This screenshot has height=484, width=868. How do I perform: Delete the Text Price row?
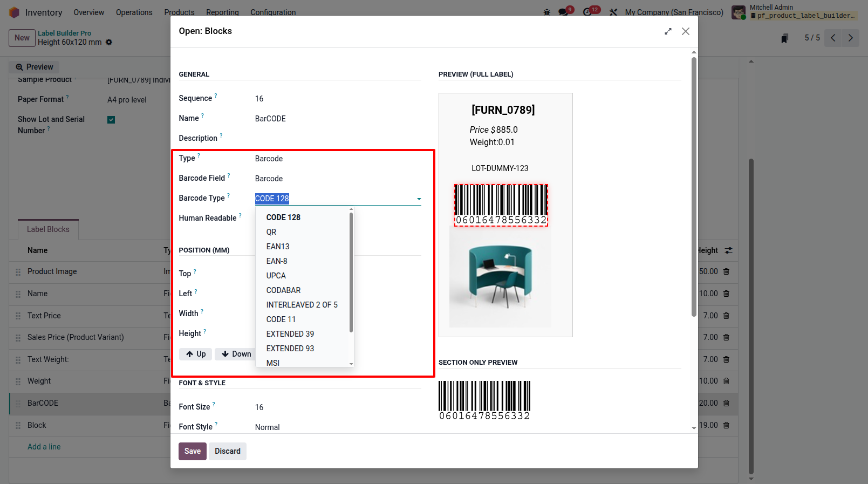(726, 316)
